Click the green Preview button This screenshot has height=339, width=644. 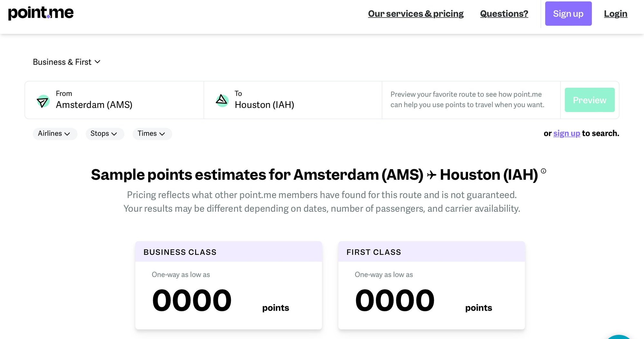click(589, 100)
